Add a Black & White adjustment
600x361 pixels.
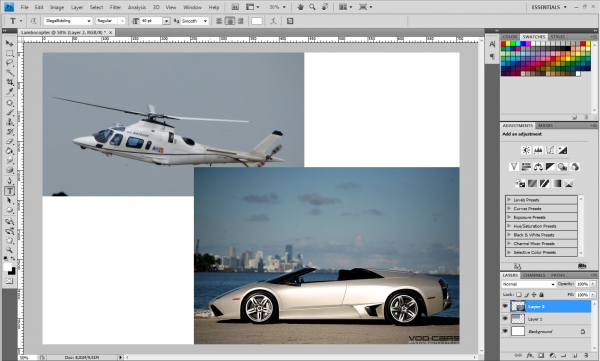coord(550,167)
